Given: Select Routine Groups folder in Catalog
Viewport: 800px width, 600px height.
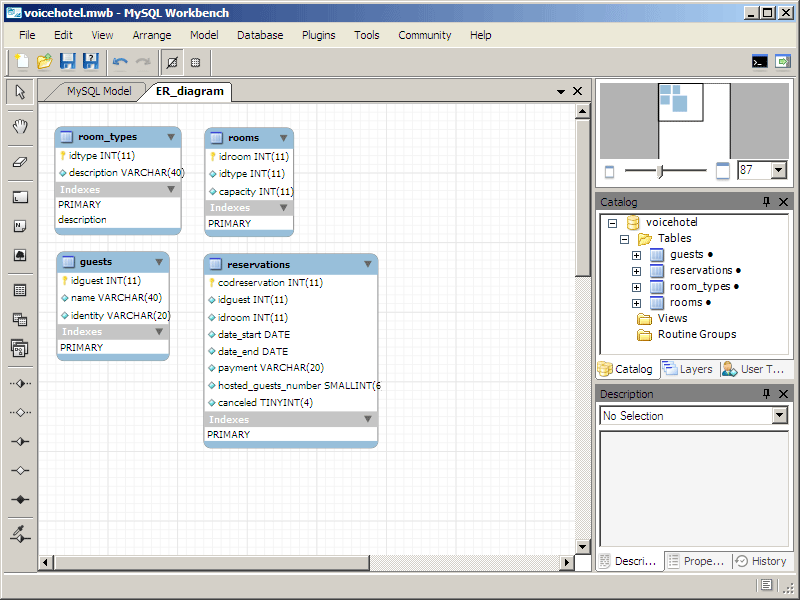Looking at the screenshot, I should (x=687, y=335).
